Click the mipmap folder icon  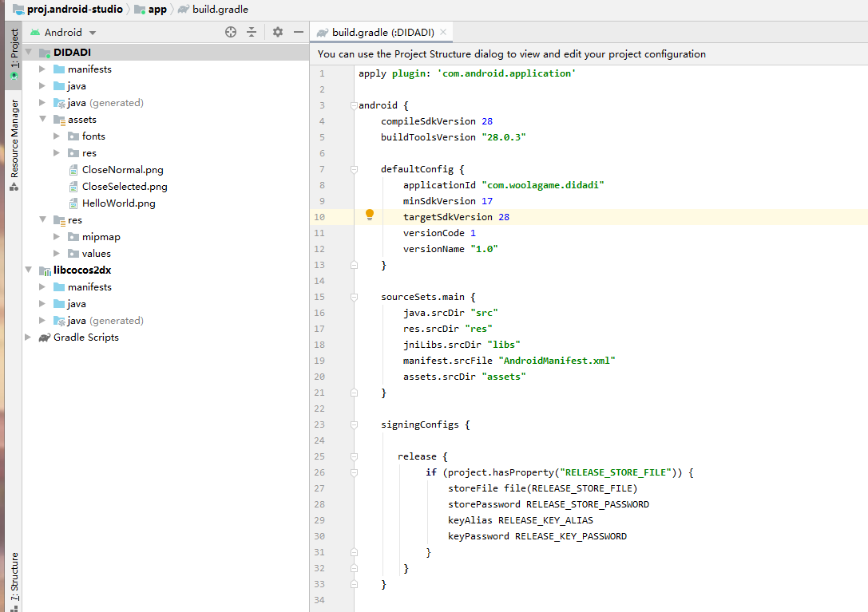(x=73, y=237)
